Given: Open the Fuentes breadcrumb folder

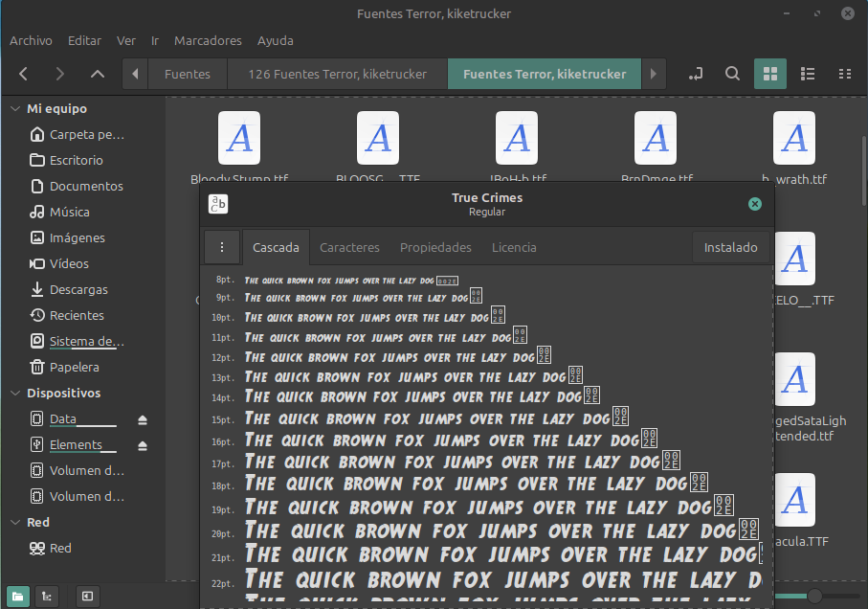Looking at the screenshot, I should [x=188, y=74].
